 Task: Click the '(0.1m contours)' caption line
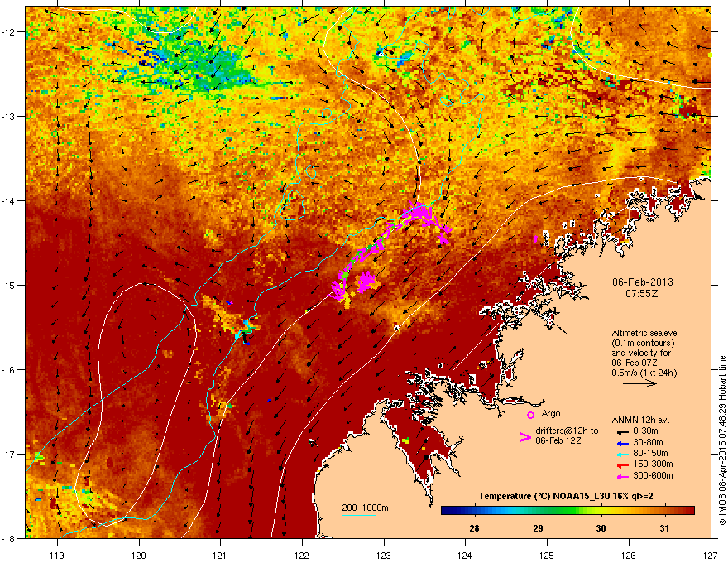[643, 343]
